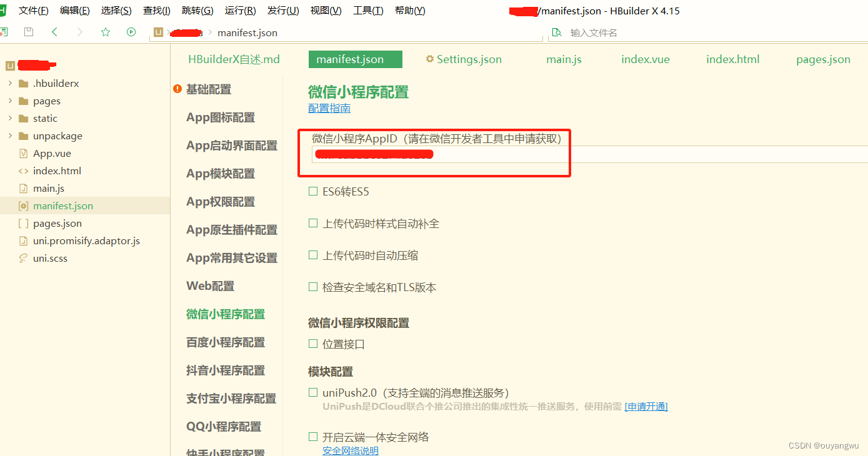Open the 选择(S) menu

tap(116, 11)
